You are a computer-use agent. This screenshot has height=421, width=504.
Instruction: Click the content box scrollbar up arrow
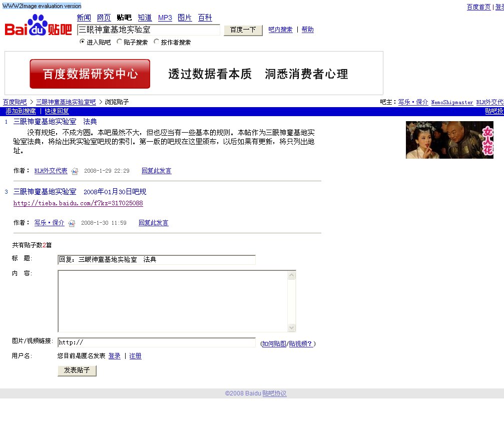coord(292,275)
